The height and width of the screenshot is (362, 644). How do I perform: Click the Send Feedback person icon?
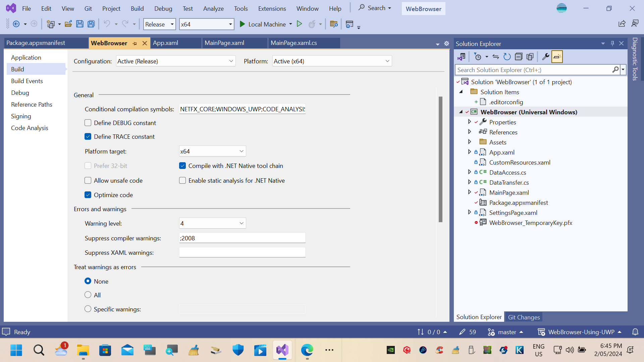pyautogui.click(x=635, y=23)
